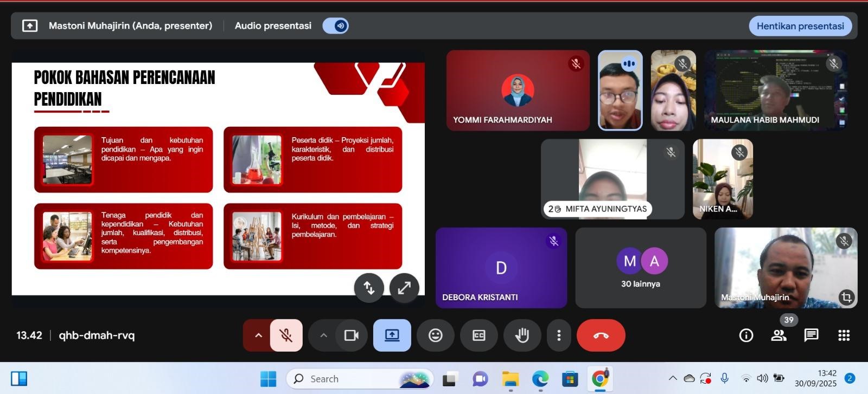Open the activities grid icon
Viewport: 868px width, 394px height.
coord(844,335)
